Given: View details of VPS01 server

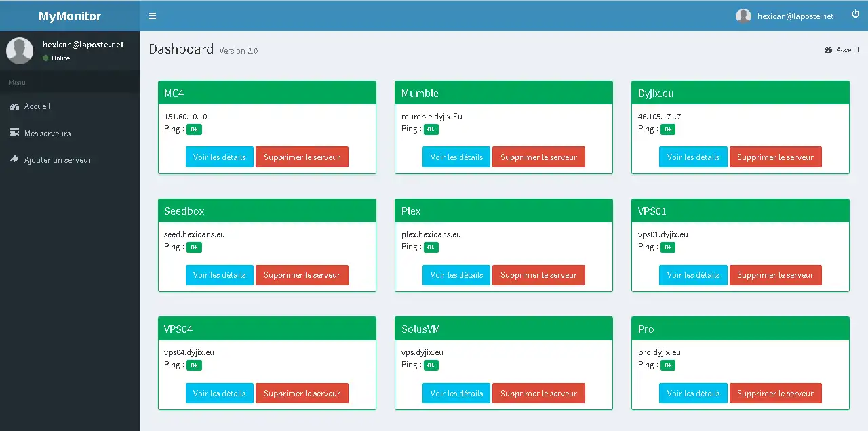Looking at the screenshot, I should (693, 275).
